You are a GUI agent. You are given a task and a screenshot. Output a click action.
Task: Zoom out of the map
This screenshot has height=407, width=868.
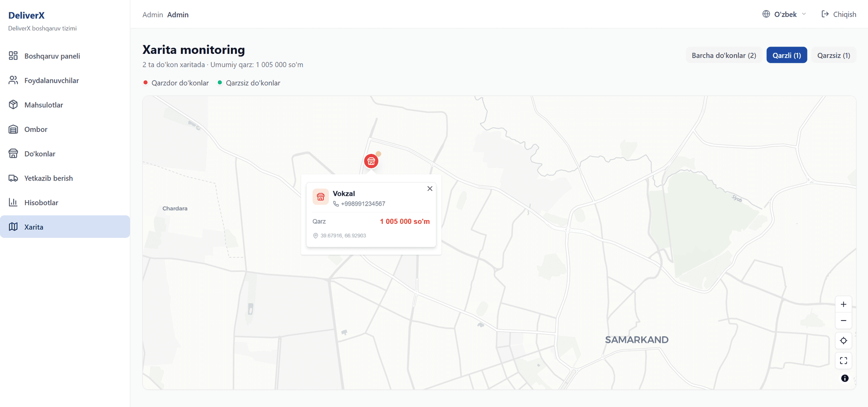click(x=843, y=321)
